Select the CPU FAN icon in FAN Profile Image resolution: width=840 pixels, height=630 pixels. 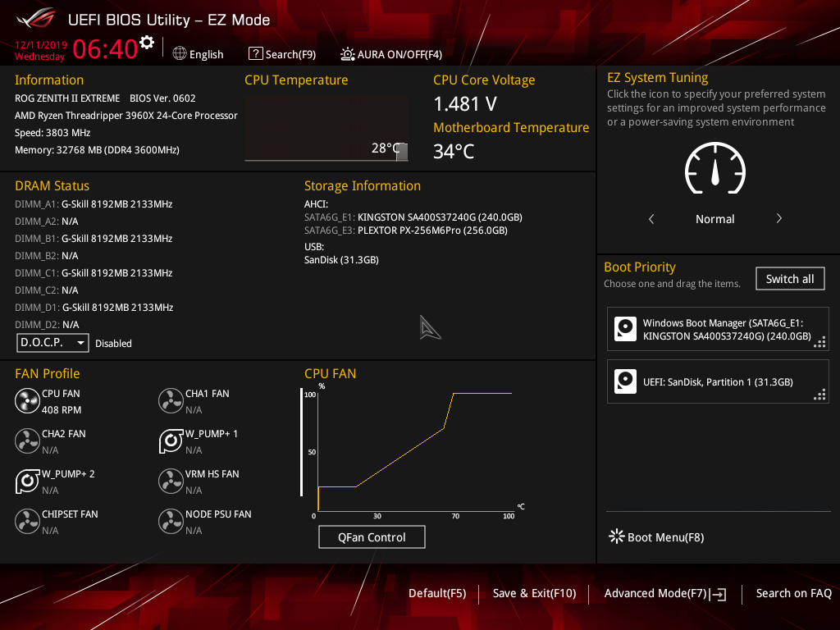coord(26,399)
